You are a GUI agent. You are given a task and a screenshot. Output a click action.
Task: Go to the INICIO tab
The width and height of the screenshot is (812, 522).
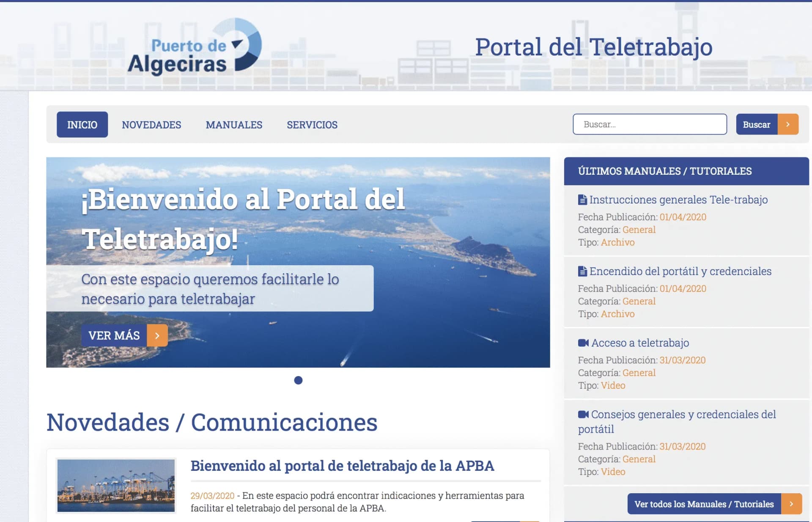coord(82,124)
